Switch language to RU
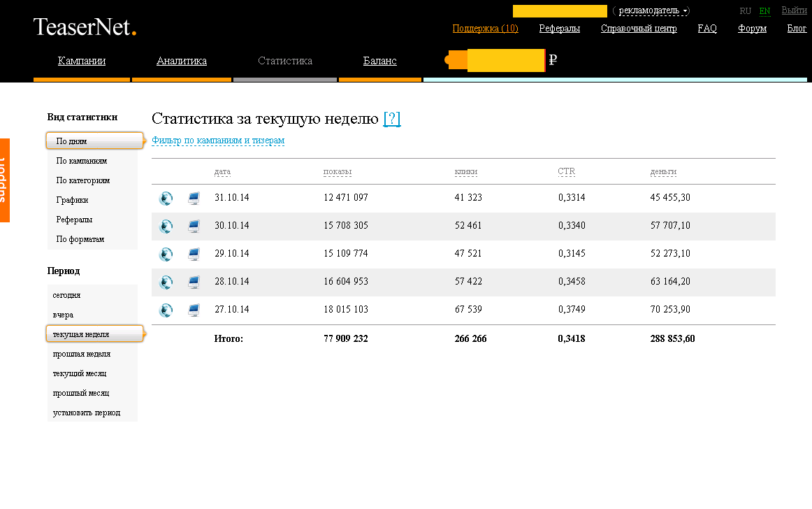This screenshot has width=812, height=509. coord(745,11)
